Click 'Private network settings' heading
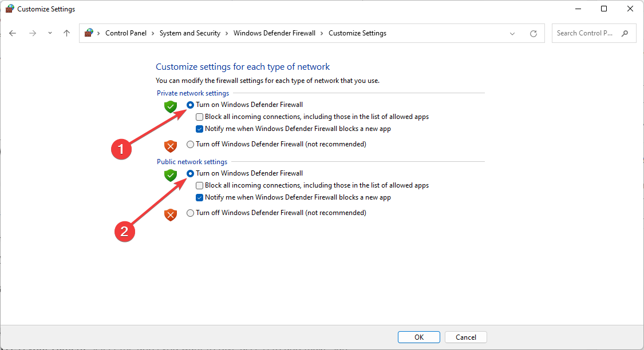Viewport: 644px width, 350px height. pos(192,93)
